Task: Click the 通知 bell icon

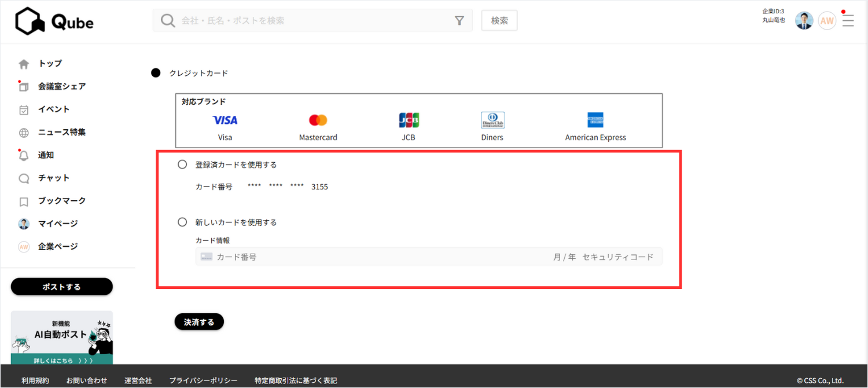Action: (x=24, y=155)
